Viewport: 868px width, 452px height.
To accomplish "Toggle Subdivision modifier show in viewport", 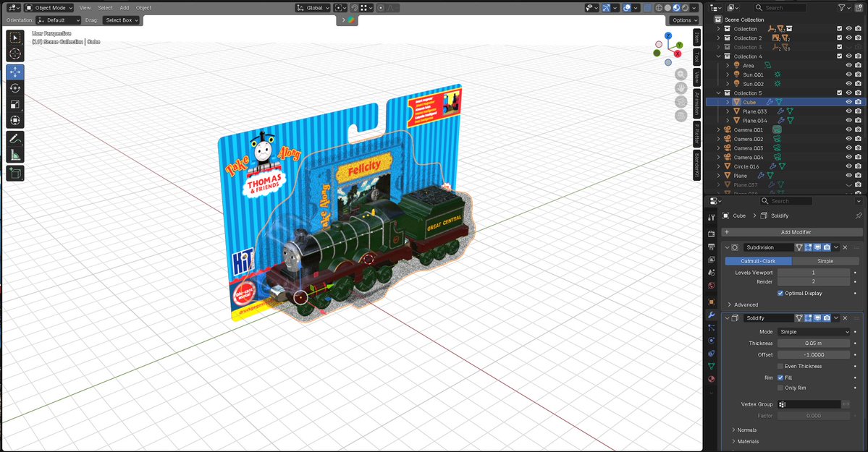I will coord(817,247).
